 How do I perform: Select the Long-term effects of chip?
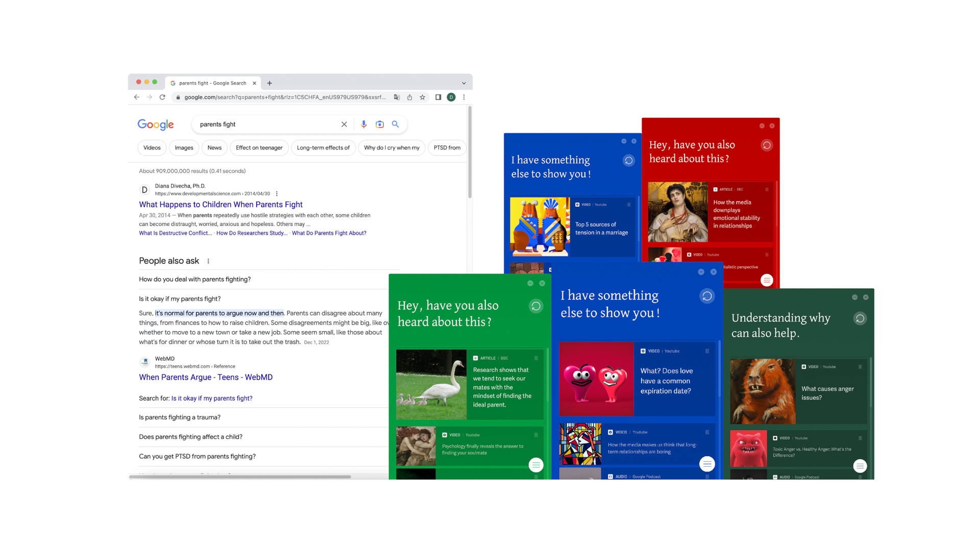tap(323, 147)
